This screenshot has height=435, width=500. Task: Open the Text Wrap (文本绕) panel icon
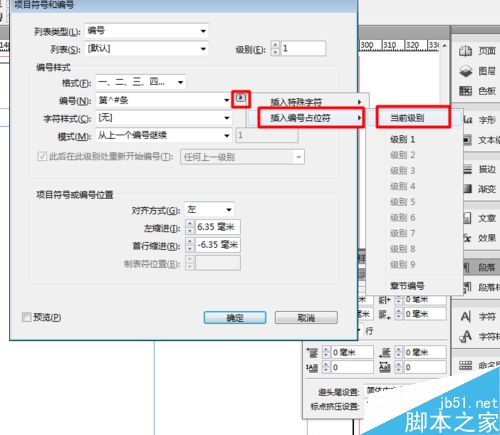(468, 140)
